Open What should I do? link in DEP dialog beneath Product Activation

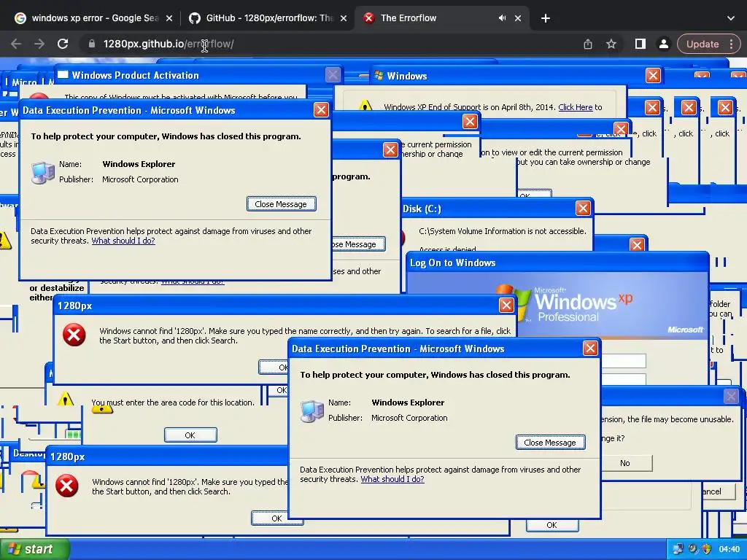tap(123, 241)
